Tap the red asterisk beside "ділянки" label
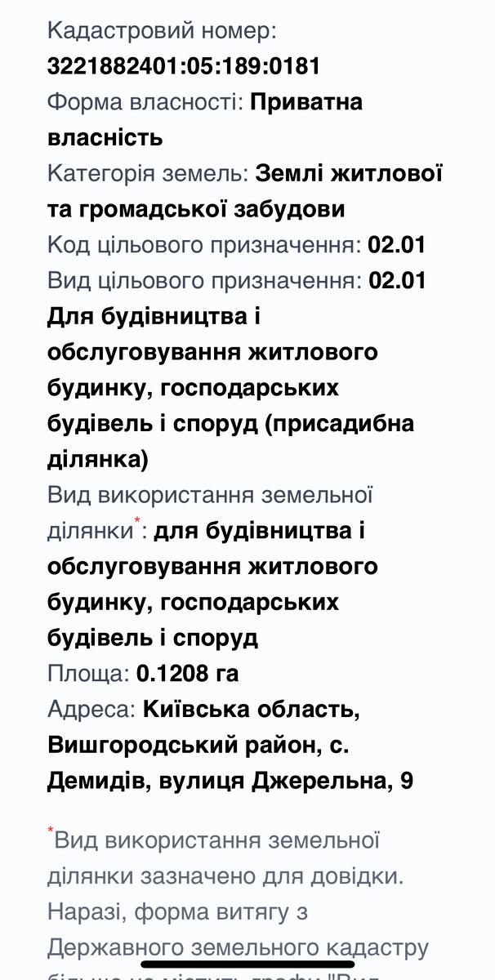This screenshot has width=495, height=980. click(137, 520)
